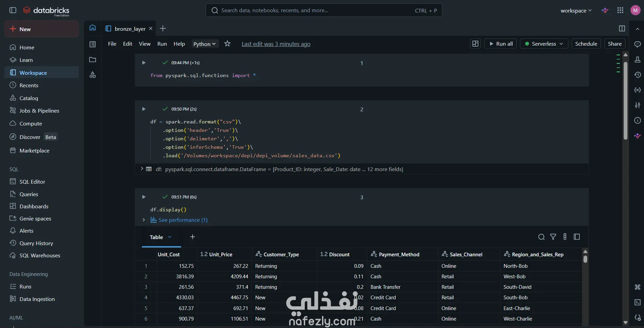Open the terminal panel icon
This screenshot has height=328, width=644.
(x=638, y=302)
